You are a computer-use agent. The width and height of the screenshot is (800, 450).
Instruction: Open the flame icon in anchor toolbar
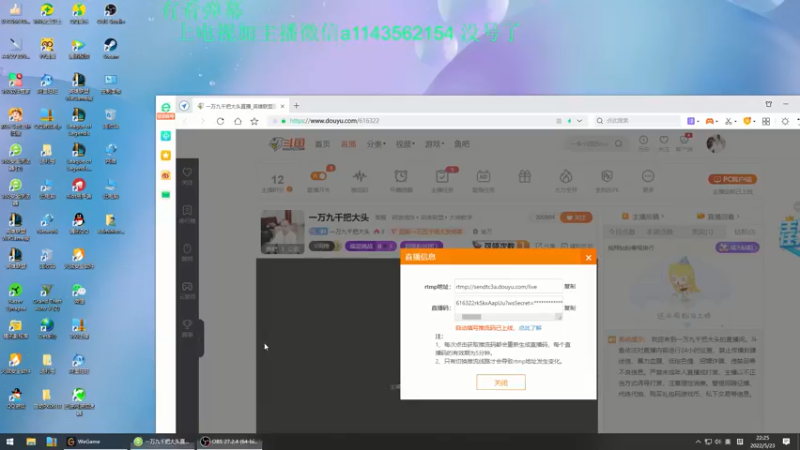click(565, 177)
